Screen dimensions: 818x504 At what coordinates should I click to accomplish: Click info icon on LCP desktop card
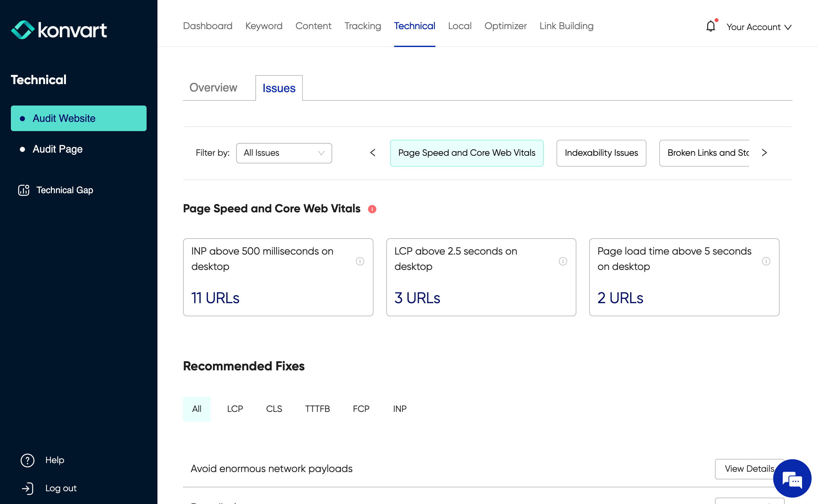coord(563,261)
